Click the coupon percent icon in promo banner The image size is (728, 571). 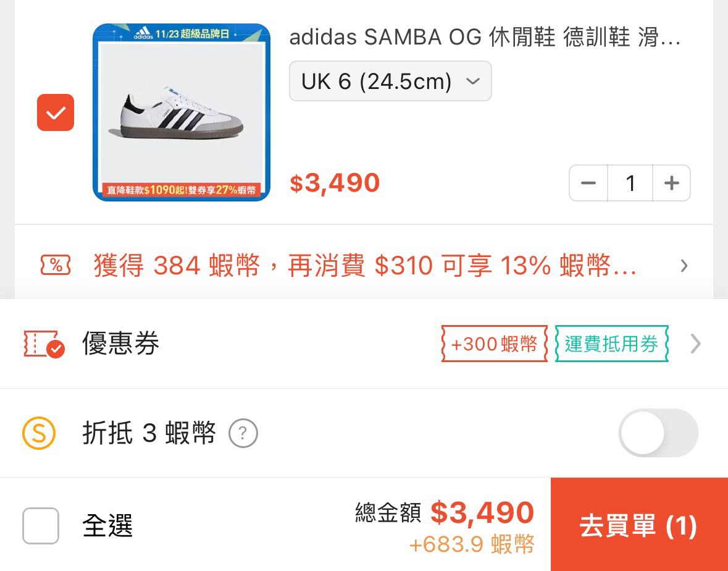pos(55,266)
